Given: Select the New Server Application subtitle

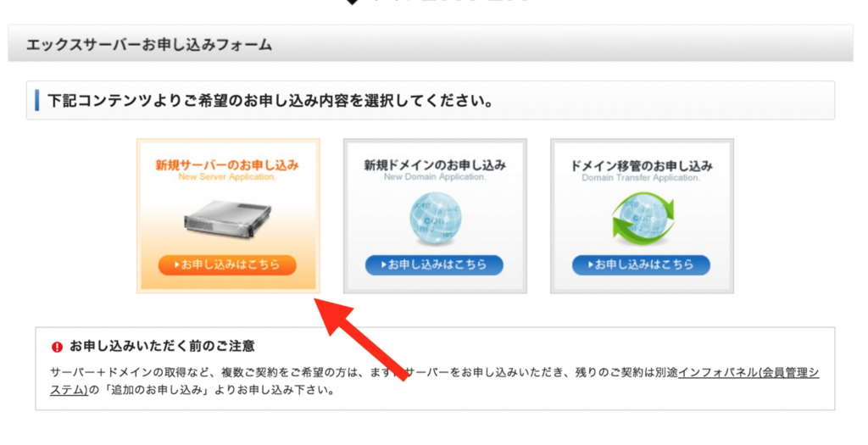Looking at the screenshot, I should (x=227, y=177).
